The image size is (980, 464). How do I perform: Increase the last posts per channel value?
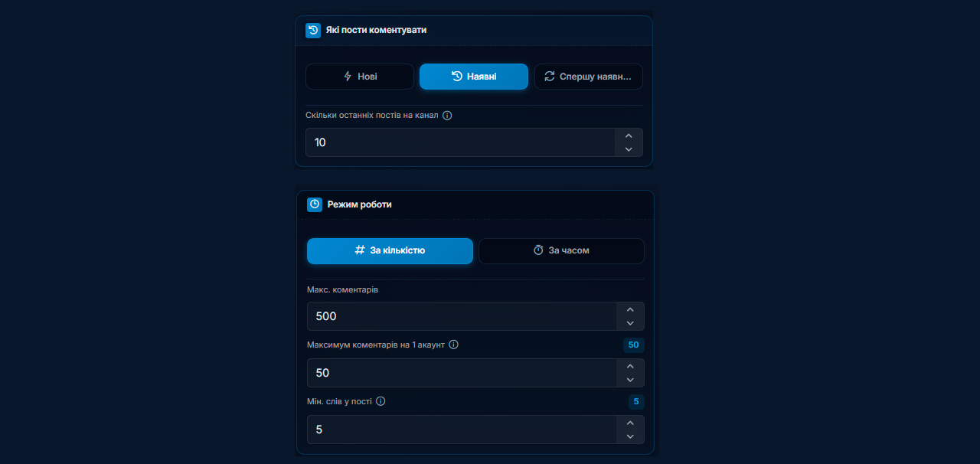(x=629, y=136)
